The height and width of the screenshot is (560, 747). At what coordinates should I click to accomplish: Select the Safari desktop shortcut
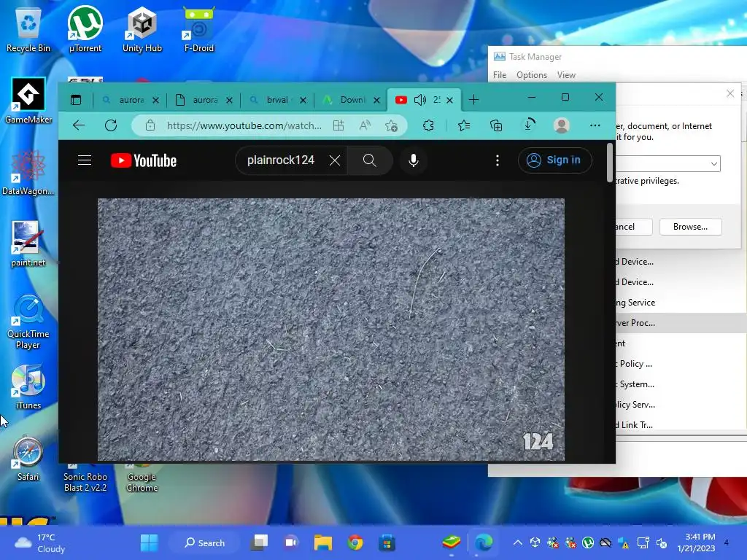pyautogui.click(x=28, y=458)
